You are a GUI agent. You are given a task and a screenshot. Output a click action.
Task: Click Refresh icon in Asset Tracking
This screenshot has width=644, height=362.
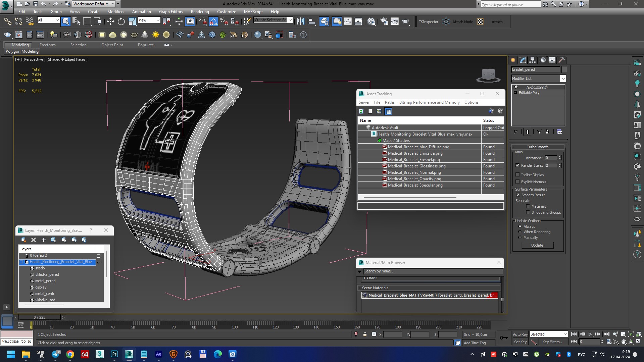coord(361,111)
